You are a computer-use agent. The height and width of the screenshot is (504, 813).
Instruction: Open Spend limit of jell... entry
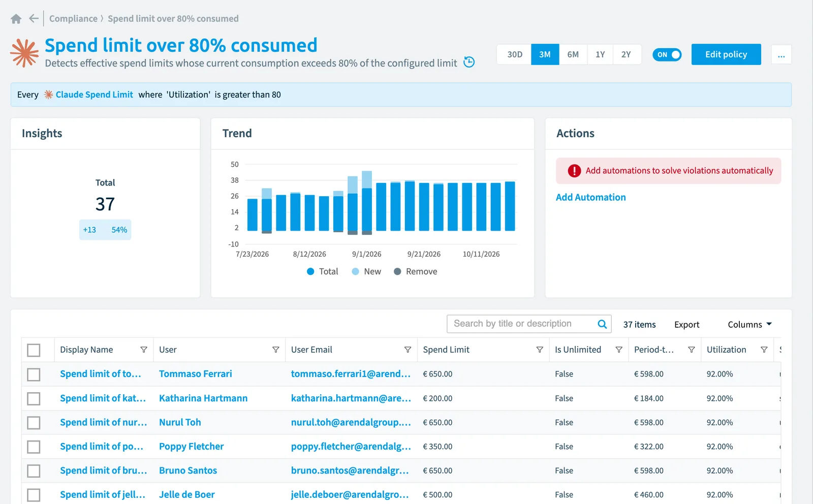pyautogui.click(x=103, y=494)
